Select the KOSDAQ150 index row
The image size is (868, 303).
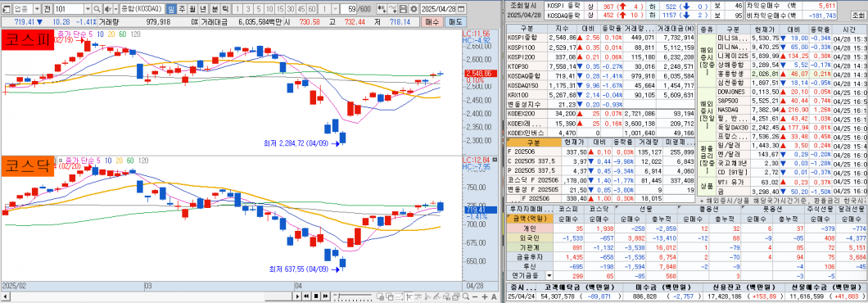point(601,85)
